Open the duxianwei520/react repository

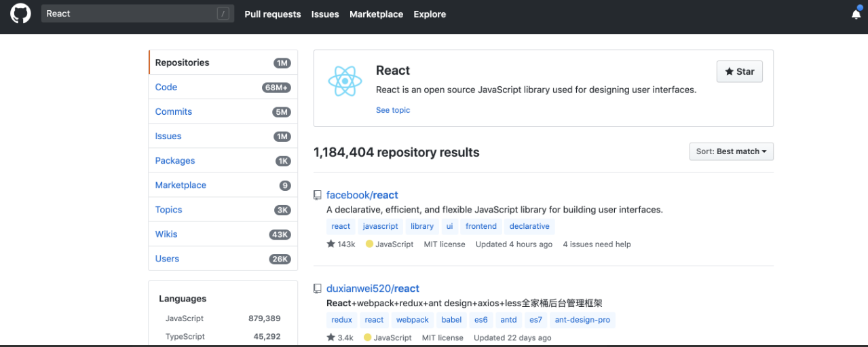click(x=373, y=289)
